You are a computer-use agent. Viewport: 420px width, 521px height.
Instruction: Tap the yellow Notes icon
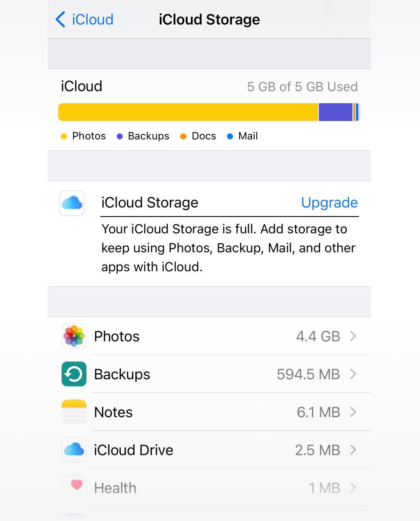[74, 412]
